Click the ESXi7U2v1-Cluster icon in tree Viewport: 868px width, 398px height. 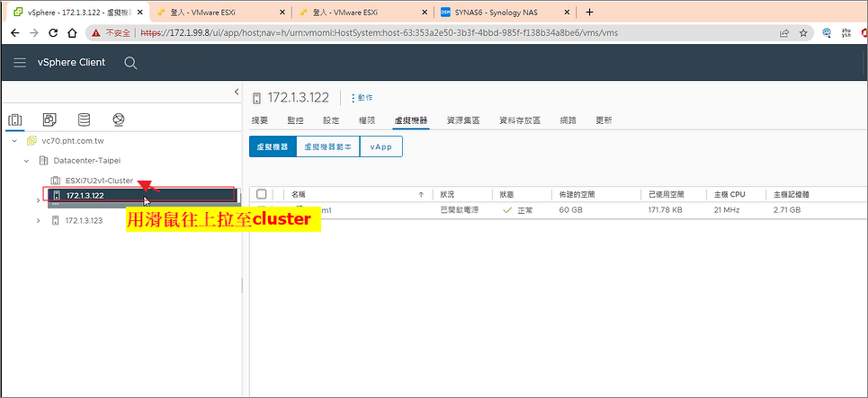(x=56, y=181)
